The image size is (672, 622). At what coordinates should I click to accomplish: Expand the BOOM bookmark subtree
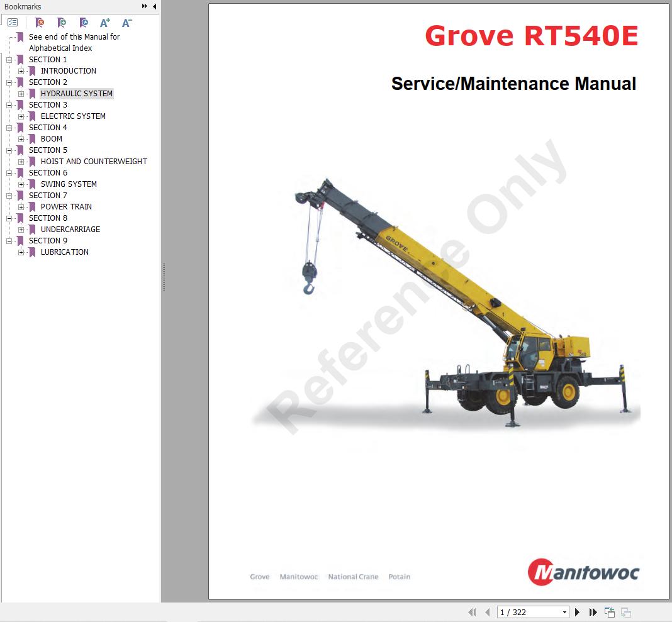[21, 139]
